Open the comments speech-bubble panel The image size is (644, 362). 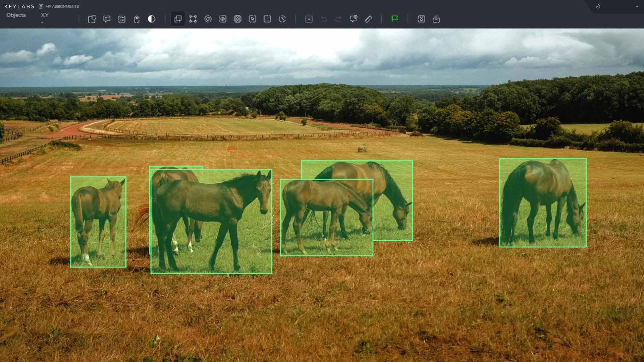pyautogui.click(x=107, y=19)
